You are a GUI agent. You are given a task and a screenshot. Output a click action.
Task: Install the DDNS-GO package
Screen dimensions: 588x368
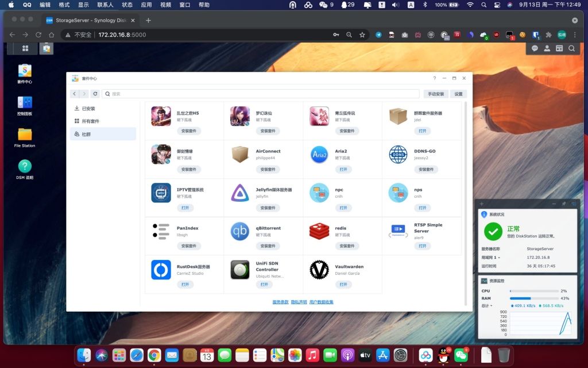point(426,170)
